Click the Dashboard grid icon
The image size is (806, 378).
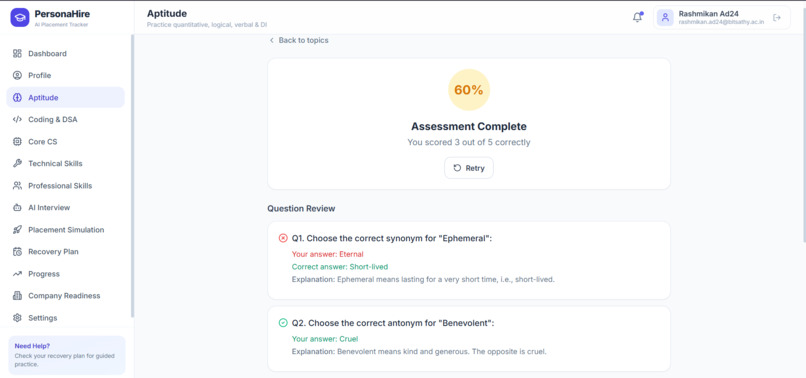click(x=17, y=53)
